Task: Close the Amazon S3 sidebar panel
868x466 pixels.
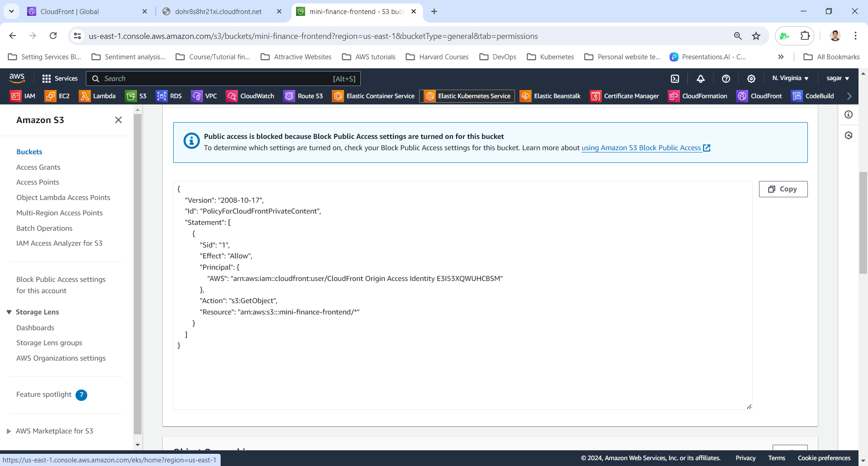Action: [118, 120]
